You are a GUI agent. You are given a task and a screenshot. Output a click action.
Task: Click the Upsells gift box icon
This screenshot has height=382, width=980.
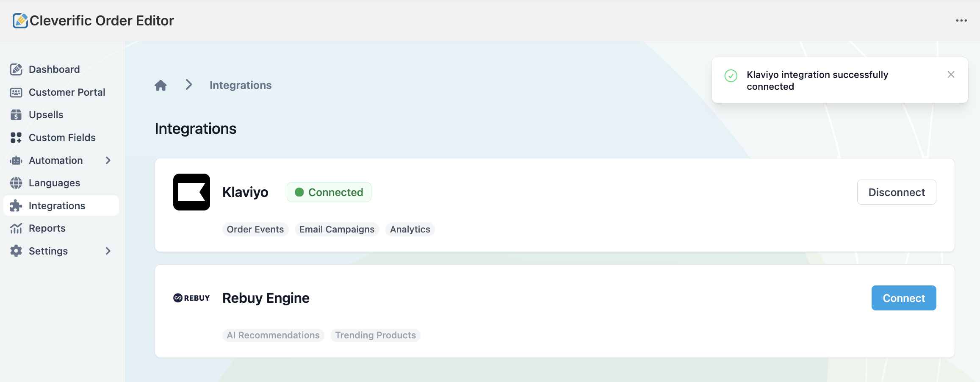[x=16, y=115]
